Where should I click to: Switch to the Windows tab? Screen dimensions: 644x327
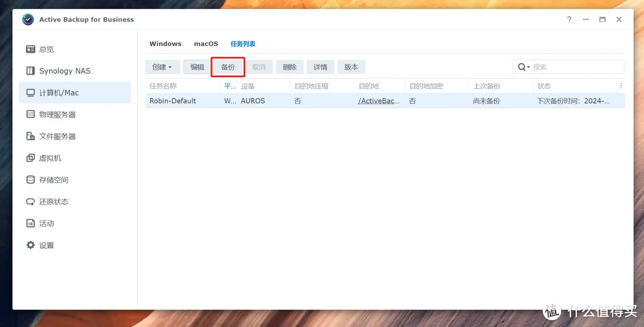166,43
